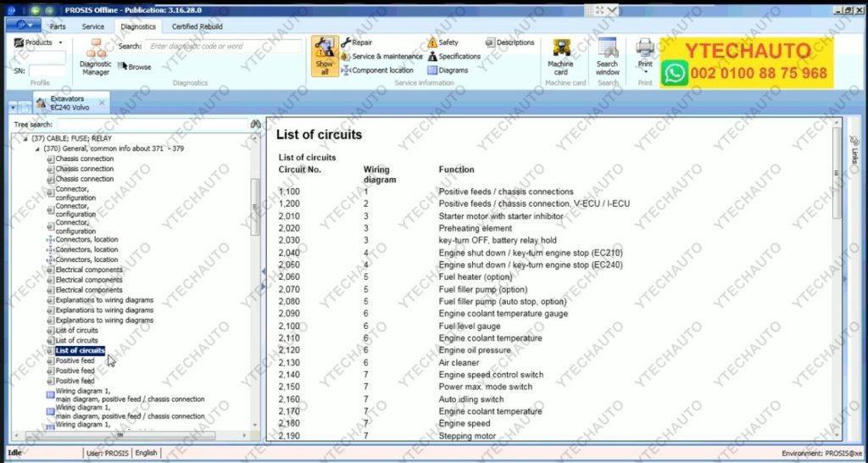This screenshot has height=463, width=868.
Task: Toggle the Repair filter
Action: tap(346, 42)
